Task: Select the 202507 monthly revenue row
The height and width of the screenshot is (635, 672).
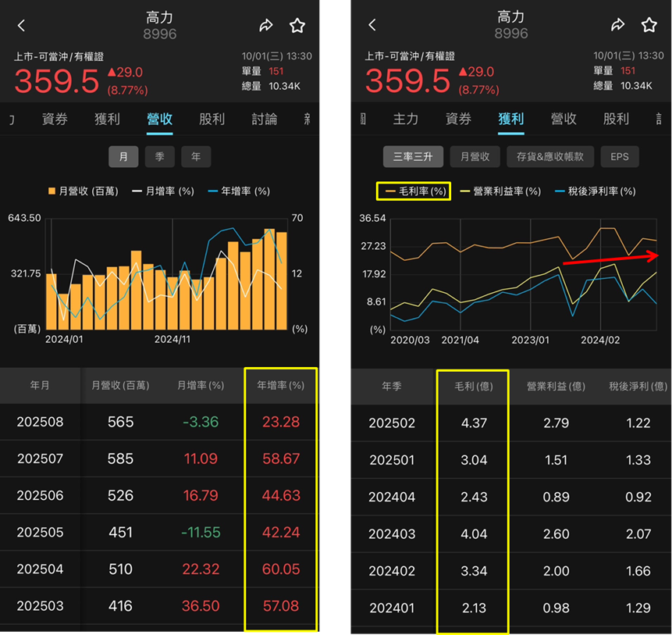Action: tap(159, 458)
